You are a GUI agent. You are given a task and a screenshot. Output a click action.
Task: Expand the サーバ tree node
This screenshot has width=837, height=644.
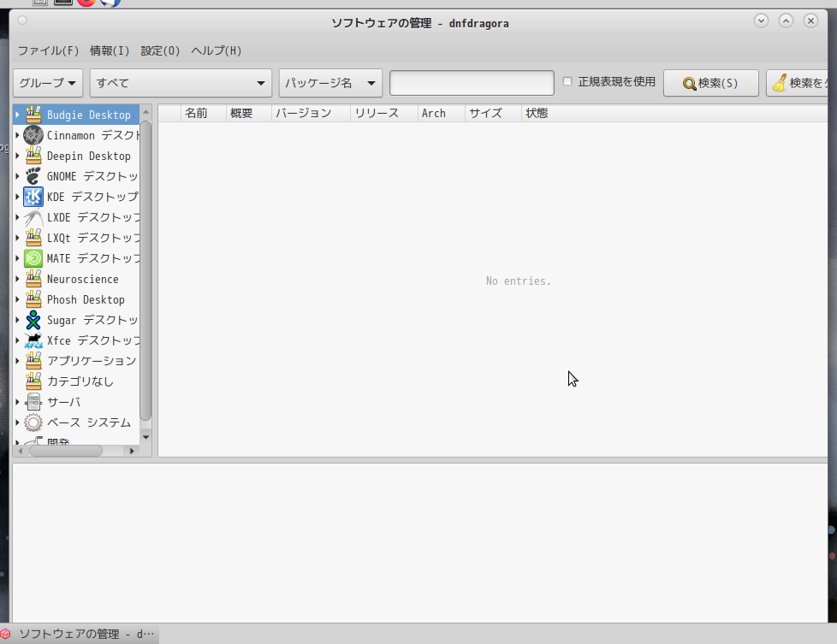[x=17, y=402]
